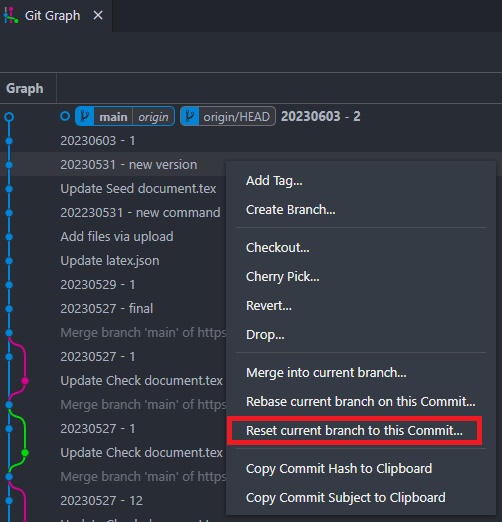Select commit '20230527 - 12'
The width and height of the screenshot is (502, 522).
(101, 501)
